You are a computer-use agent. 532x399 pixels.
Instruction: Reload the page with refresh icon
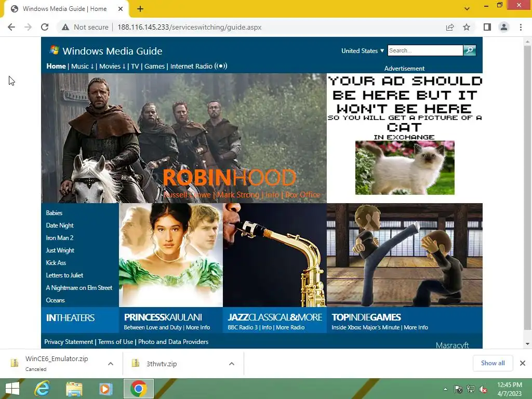(45, 27)
